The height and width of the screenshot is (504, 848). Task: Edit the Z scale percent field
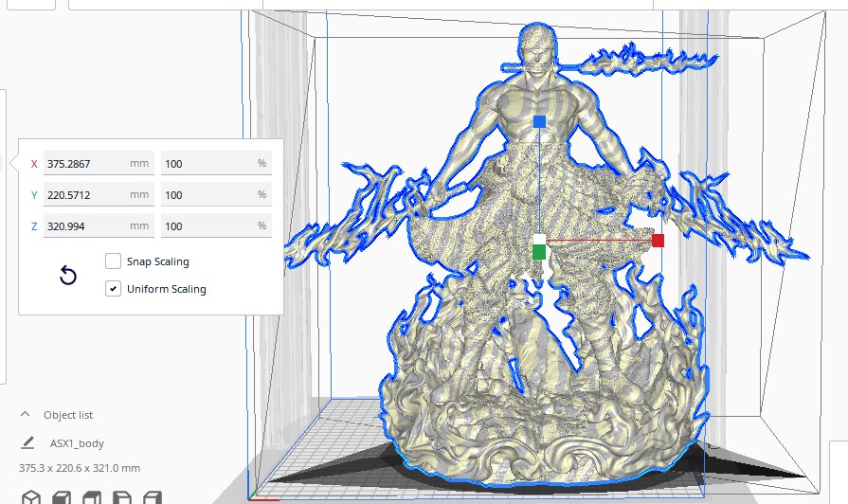point(216,226)
